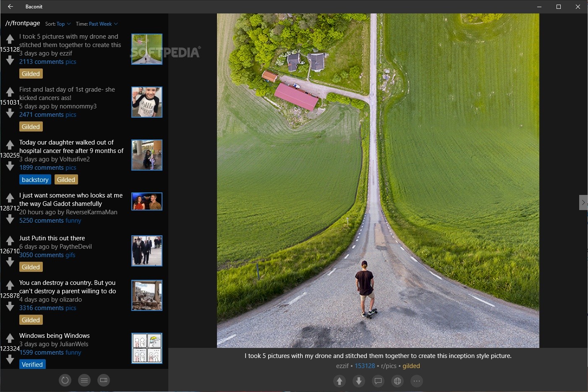Select the 'Windows being Windows' post title
Viewport: 588px width, 392px height.
coord(55,336)
